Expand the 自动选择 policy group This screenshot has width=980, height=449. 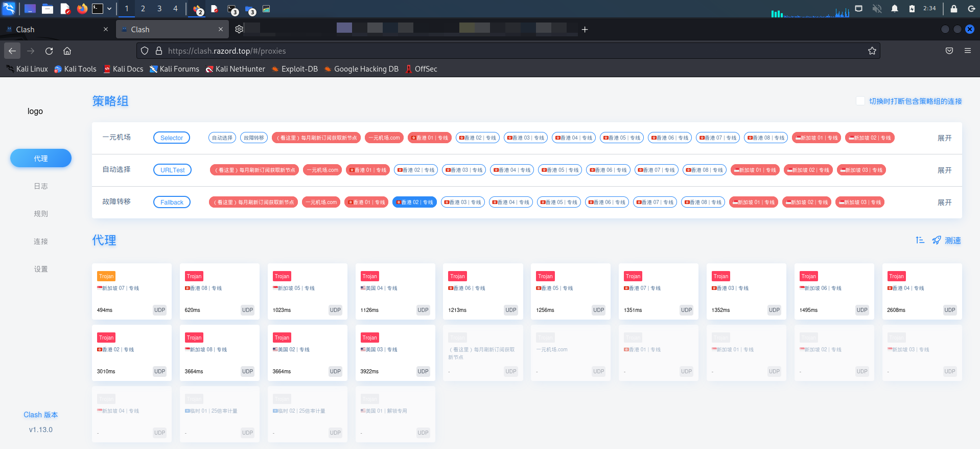tap(944, 170)
